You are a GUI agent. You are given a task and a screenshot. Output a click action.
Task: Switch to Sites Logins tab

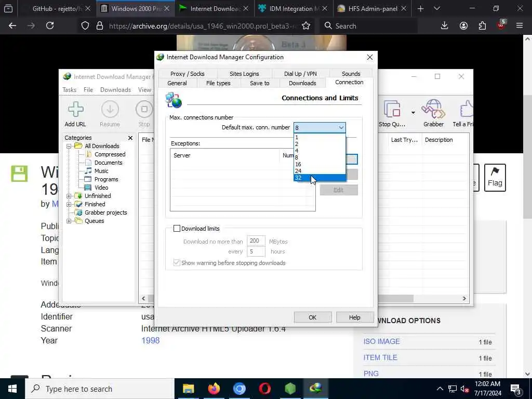pyautogui.click(x=244, y=74)
